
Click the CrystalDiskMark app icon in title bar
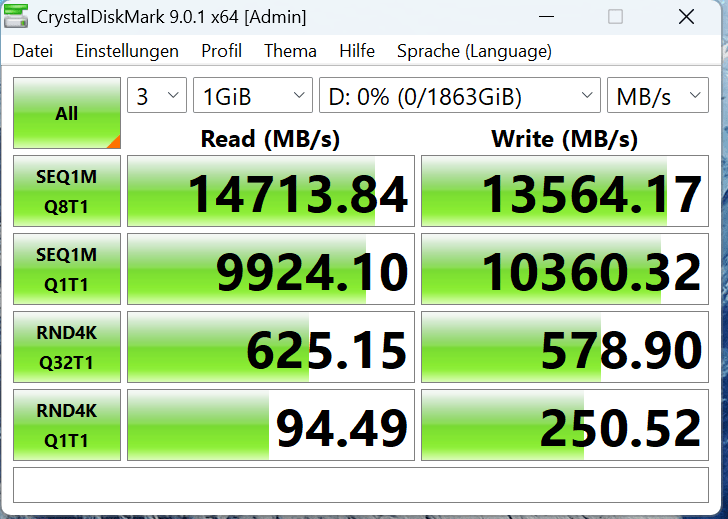(x=16, y=16)
